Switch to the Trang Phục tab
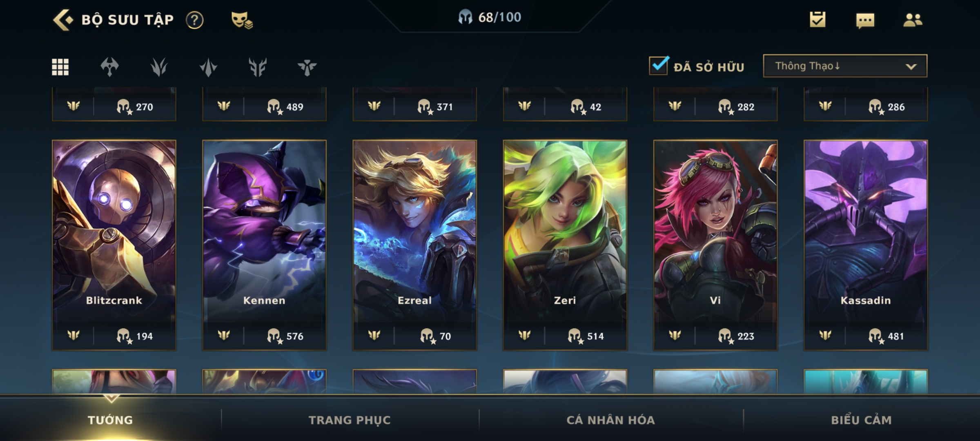The image size is (980, 441). [x=350, y=420]
